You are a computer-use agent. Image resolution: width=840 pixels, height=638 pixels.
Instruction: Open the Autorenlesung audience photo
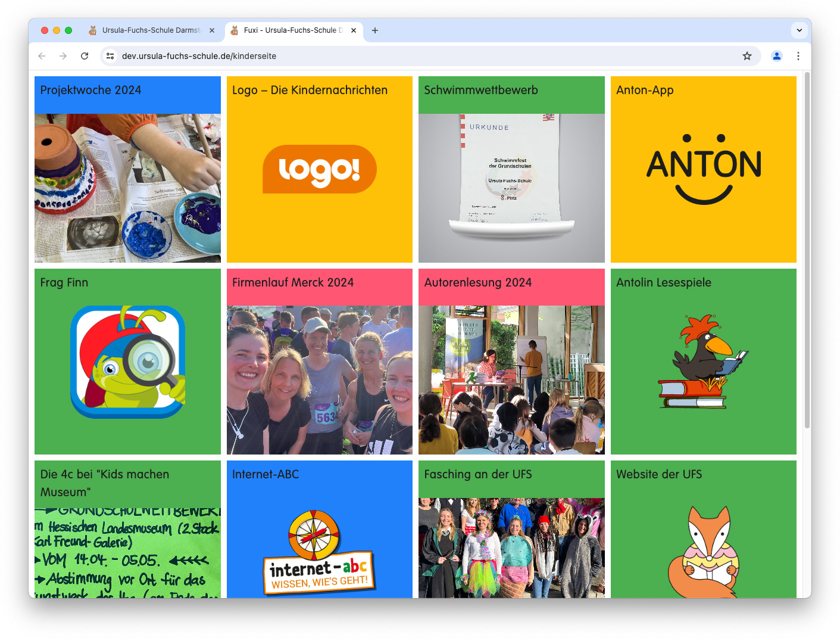tap(511, 380)
